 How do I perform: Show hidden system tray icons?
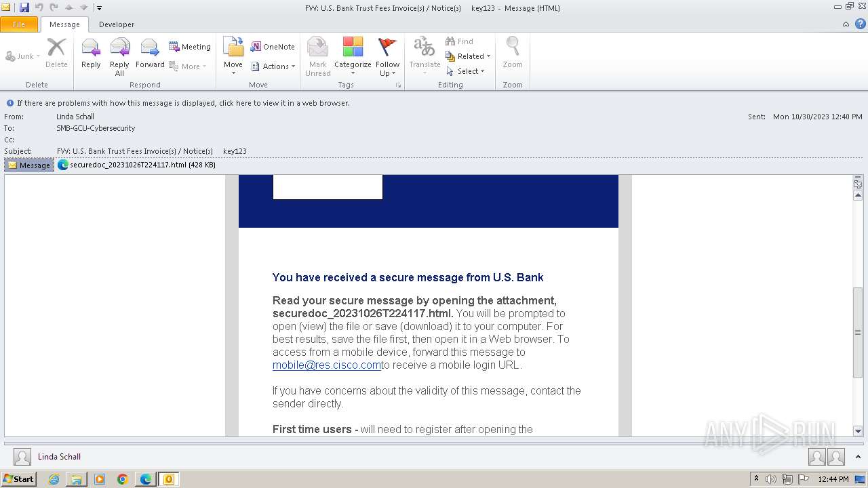point(756,479)
